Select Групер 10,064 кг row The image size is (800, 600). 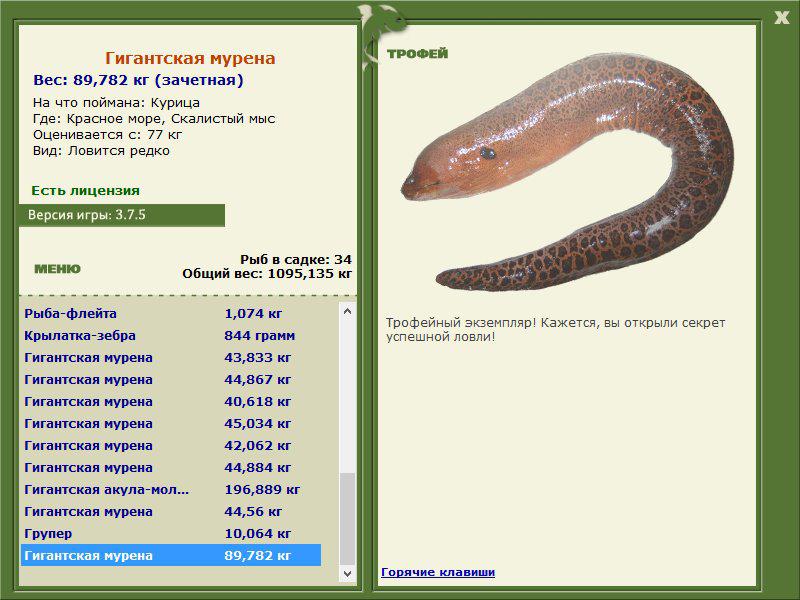(x=171, y=533)
